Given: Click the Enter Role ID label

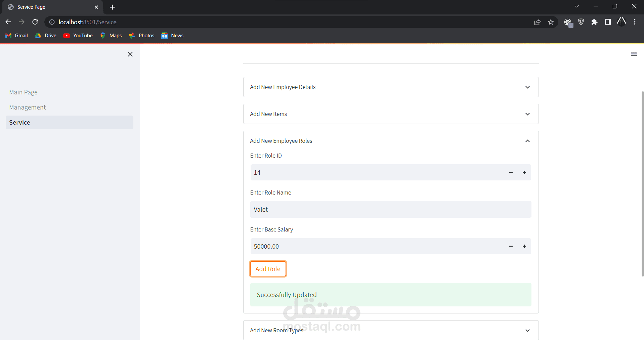Looking at the screenshot, I should [266, 156].
